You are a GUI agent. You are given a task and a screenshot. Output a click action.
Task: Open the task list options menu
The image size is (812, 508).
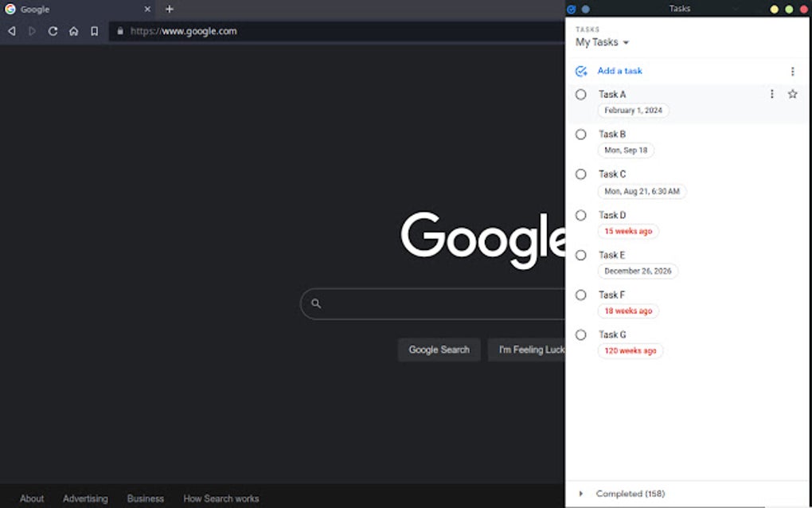tap(792, 71)
